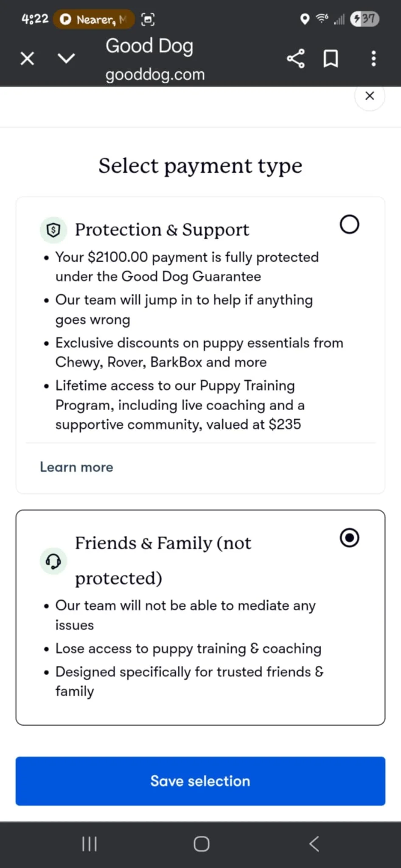Tap the headset support icon

[53, 561]
